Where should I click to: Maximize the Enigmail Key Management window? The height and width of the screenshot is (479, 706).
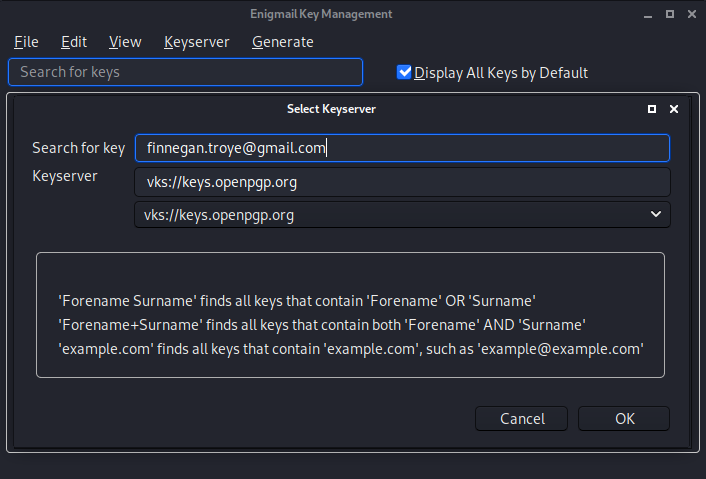[x=665, y=14]
